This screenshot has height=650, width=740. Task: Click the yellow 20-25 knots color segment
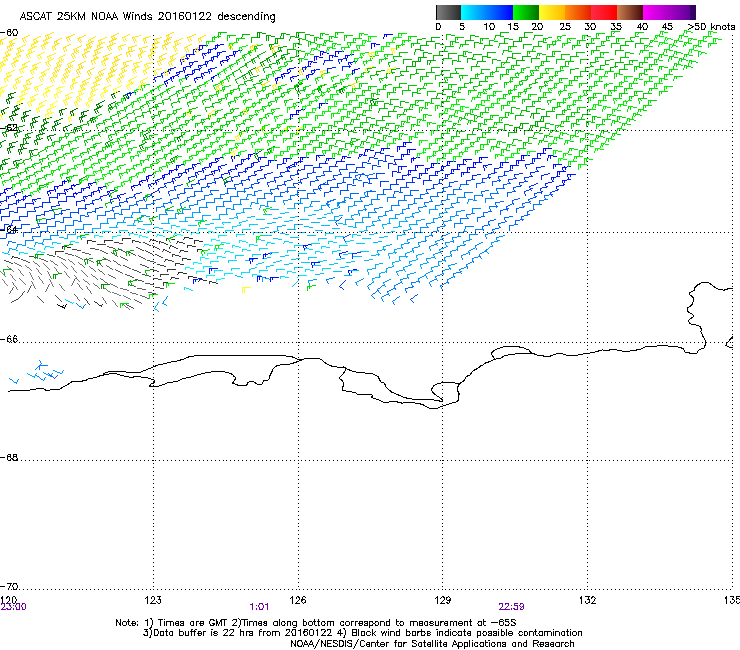551,12
